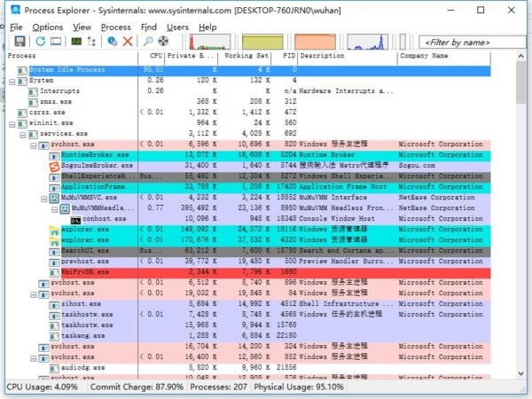The height and width of the screenshot is (399, 532).
Task: Click the SogouImeBroker.exe orange icon
Action: click(54, 167)
